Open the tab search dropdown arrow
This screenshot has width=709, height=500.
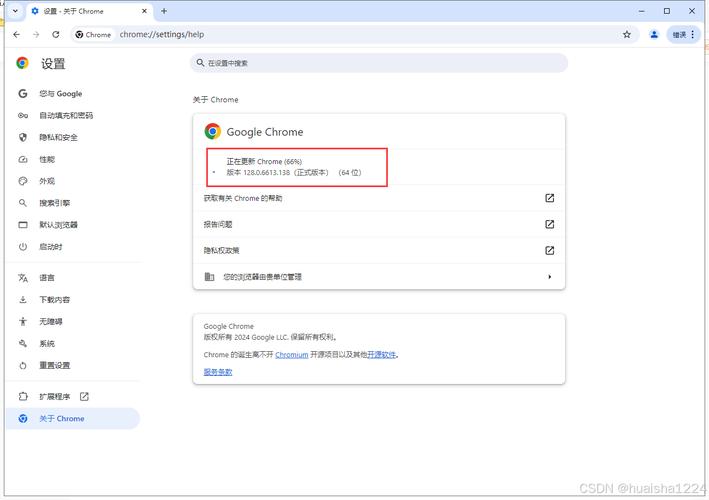pos(15,11)
